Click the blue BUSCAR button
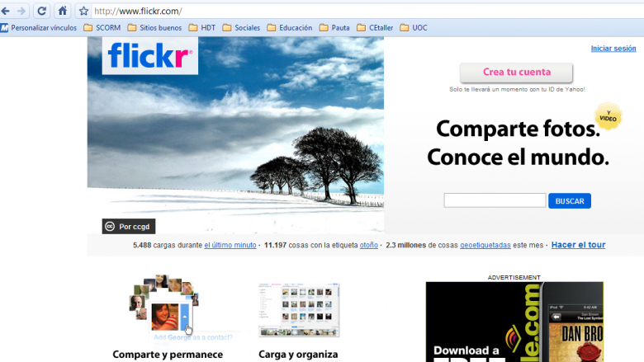The height and width of the screenshot is (362, 644). pyautogui.click(x=570, y=201)
